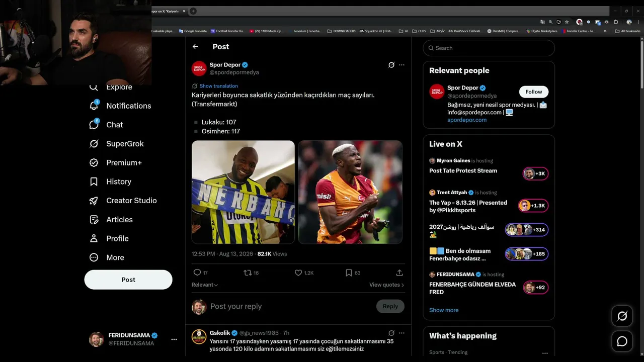Repost the Spor Depor post

point(247,273)
